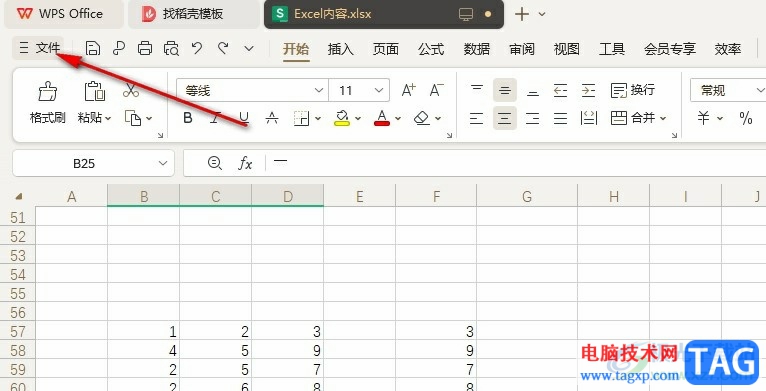Screen dimensions: 766x391
Task: Click the 合并 merge cells button
Action: coord(638,118)
